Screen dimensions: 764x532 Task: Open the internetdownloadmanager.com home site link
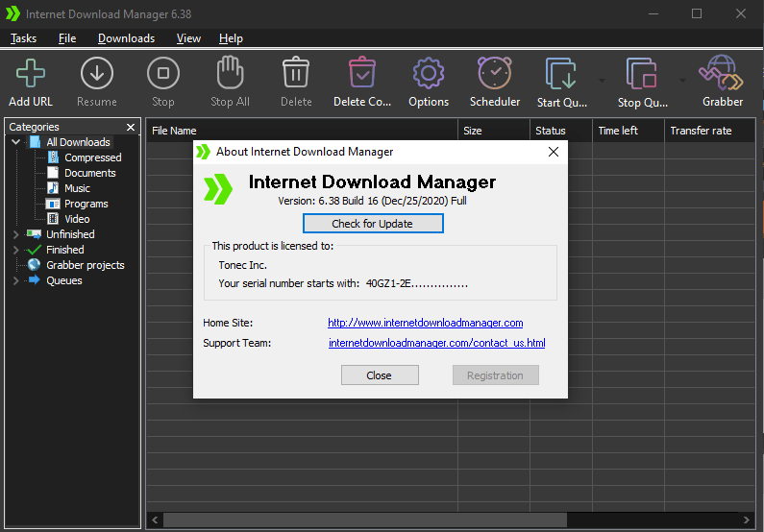coord(426,323)
